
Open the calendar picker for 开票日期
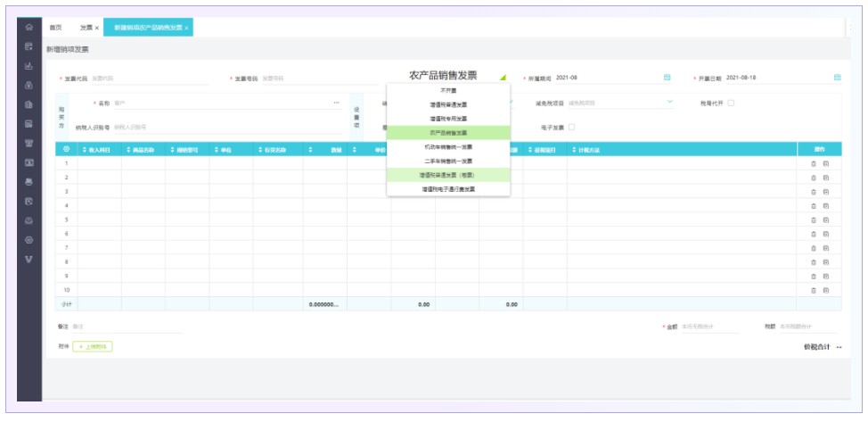pyautogui.click(x=837, y=78)
